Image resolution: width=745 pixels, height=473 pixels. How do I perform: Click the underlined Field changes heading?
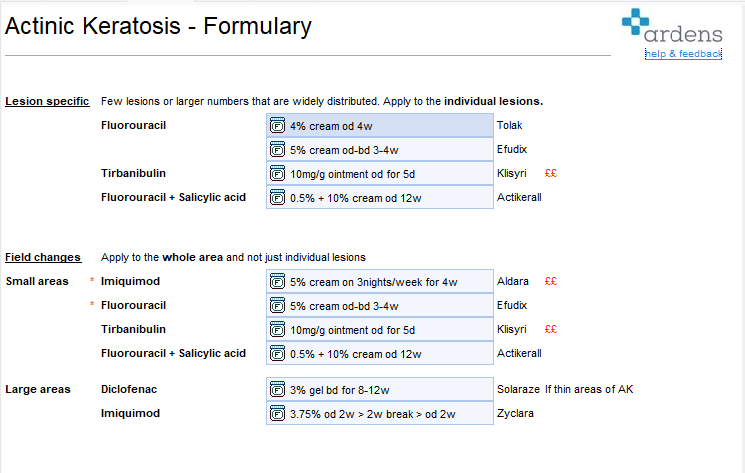click(43, 257)
